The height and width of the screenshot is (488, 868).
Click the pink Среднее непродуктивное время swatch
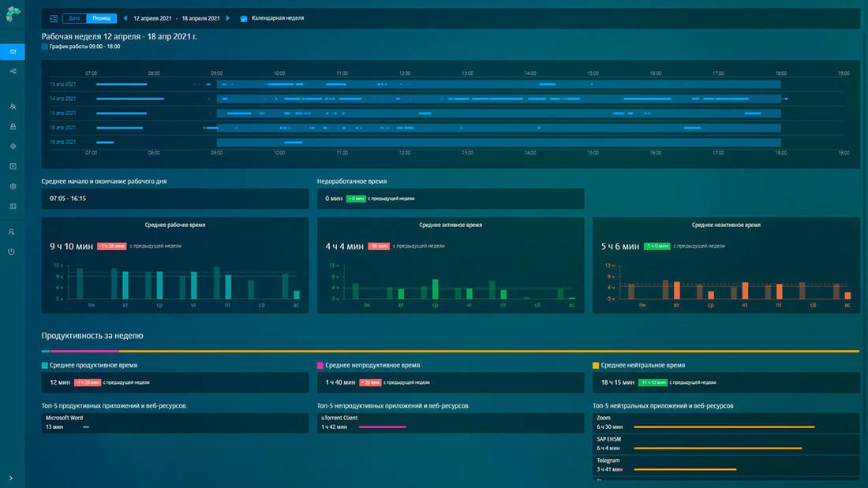pos(320,366)
